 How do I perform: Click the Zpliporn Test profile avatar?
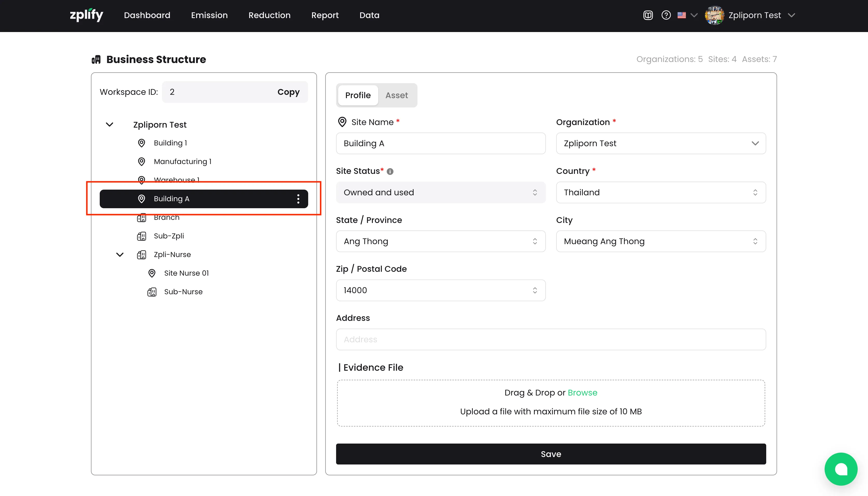point(714,15)
